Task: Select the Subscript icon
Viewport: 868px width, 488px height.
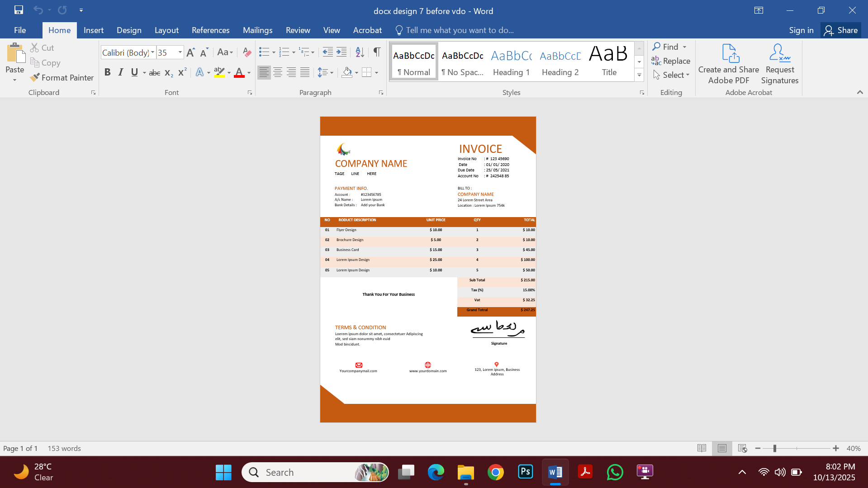Action: 168,72
